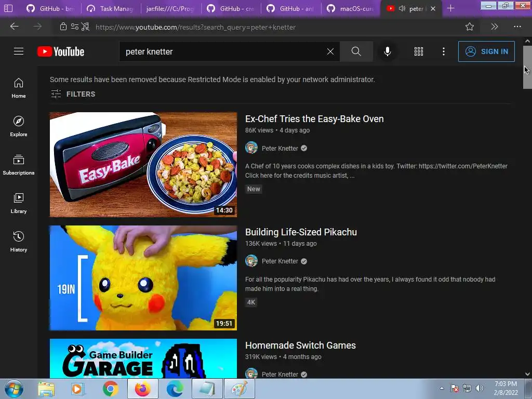Open Peter Knetter avatar on Pikachu result
This screenshot has height=399, width=532.
(251, 261)
